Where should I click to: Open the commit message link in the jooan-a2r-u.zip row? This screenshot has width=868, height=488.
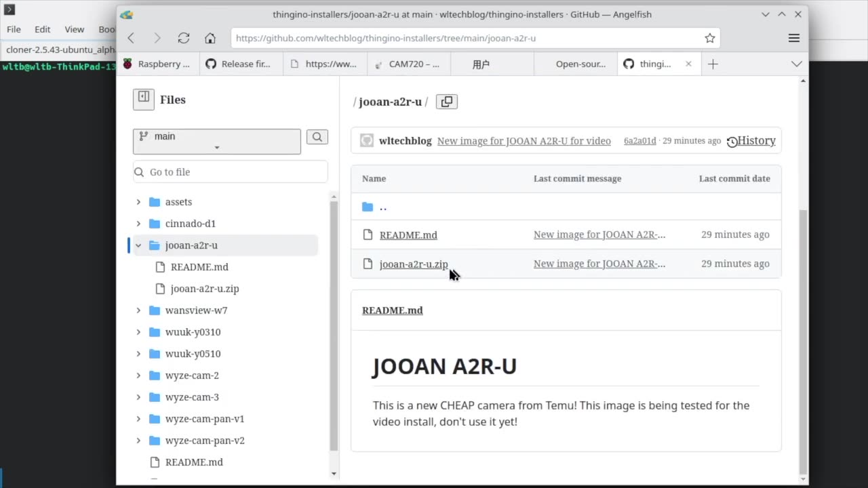[x=599, y=264]
